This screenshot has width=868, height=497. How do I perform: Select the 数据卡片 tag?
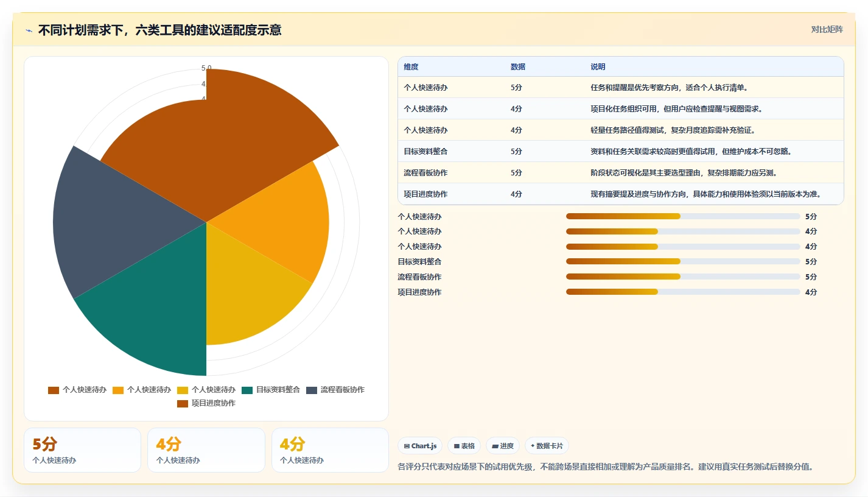(x=547, y=446)
